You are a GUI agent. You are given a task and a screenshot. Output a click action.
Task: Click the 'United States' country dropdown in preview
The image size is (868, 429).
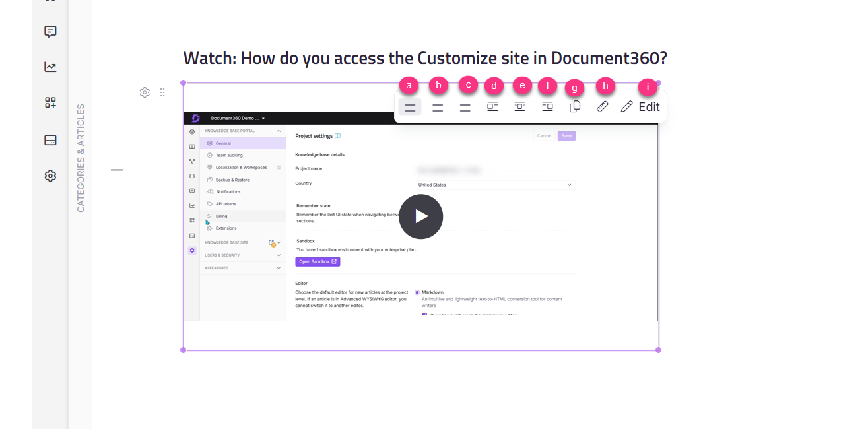pos(495,185)
